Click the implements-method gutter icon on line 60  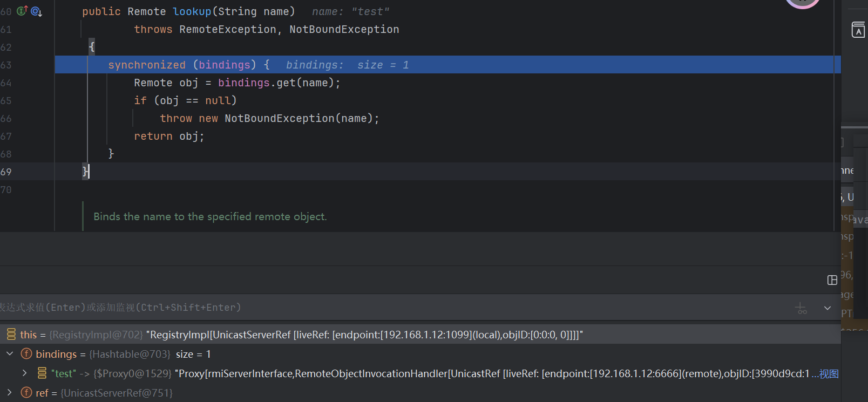tap(22, 11)
